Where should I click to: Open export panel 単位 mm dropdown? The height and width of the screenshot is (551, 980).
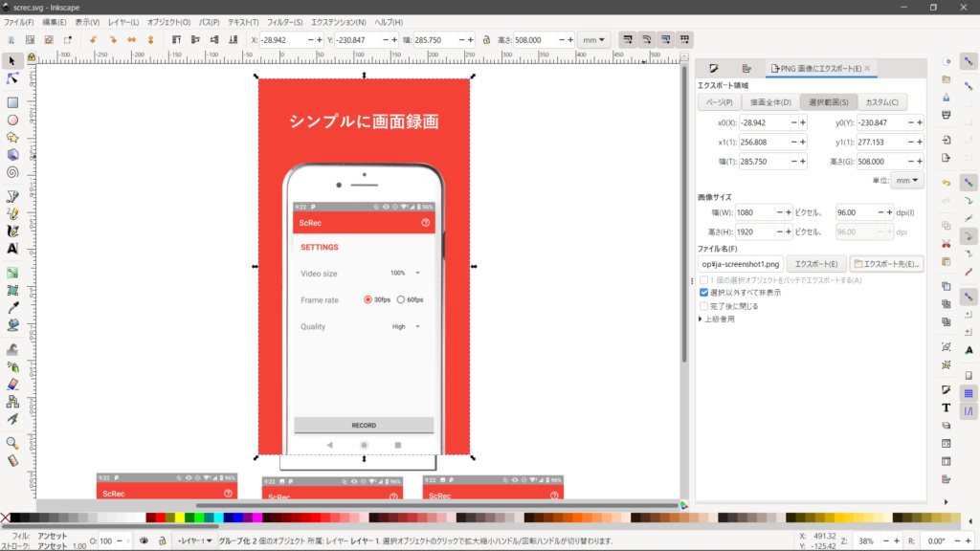907,181
